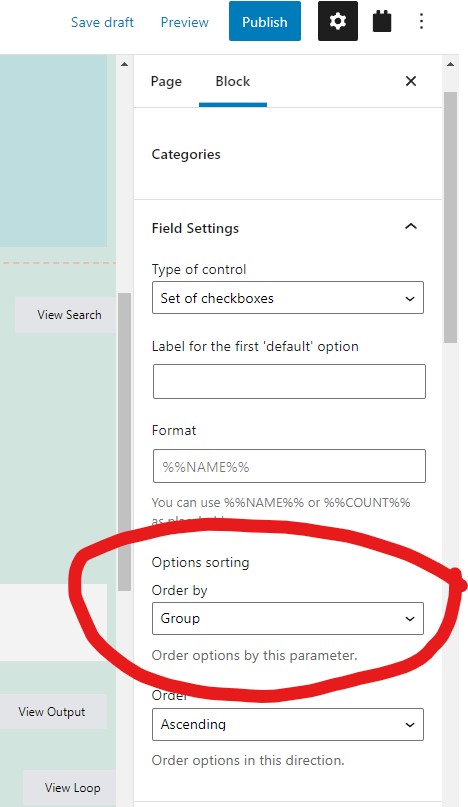Click the first default option label field
The image size is (468, 807).
[289, 381]
